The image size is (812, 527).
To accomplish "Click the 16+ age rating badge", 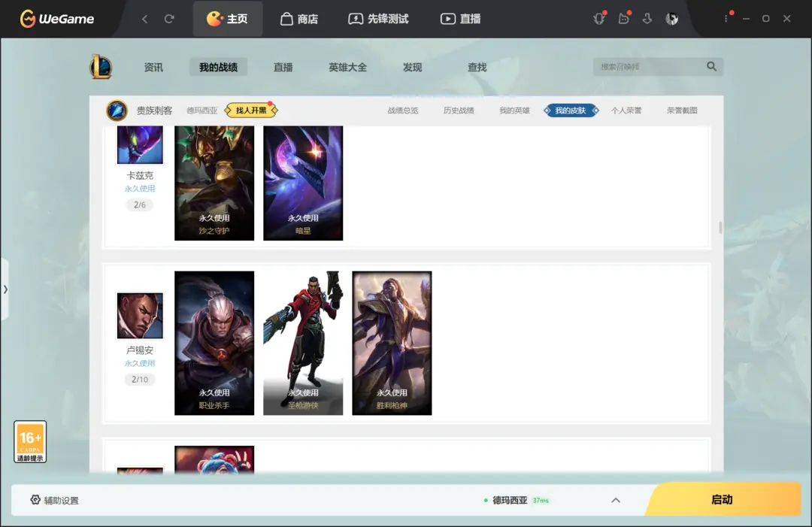I will pyautogui.click(x=30, y=441).
